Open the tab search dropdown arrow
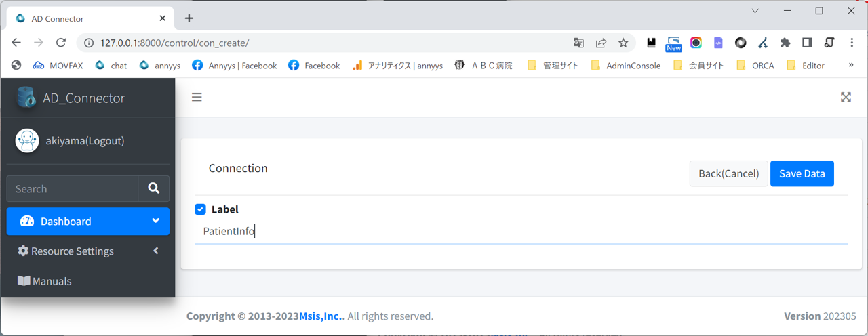868x336 pixels. coord(755,11)
